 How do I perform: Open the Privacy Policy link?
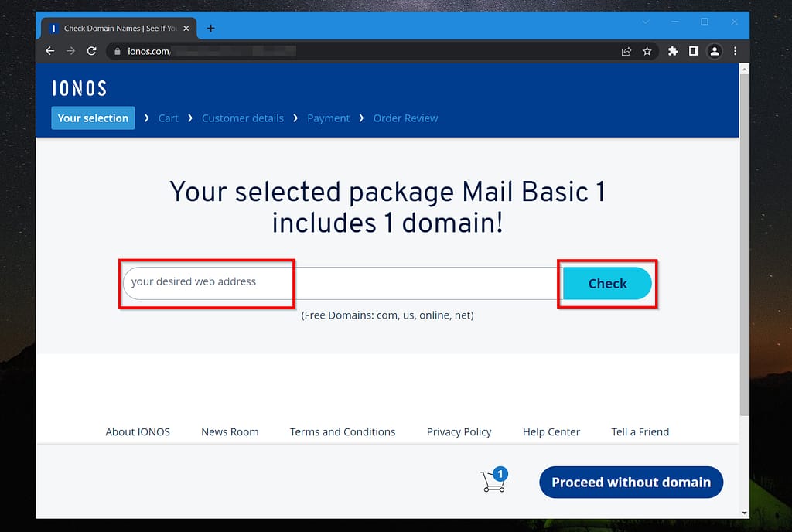pos(459,432)
